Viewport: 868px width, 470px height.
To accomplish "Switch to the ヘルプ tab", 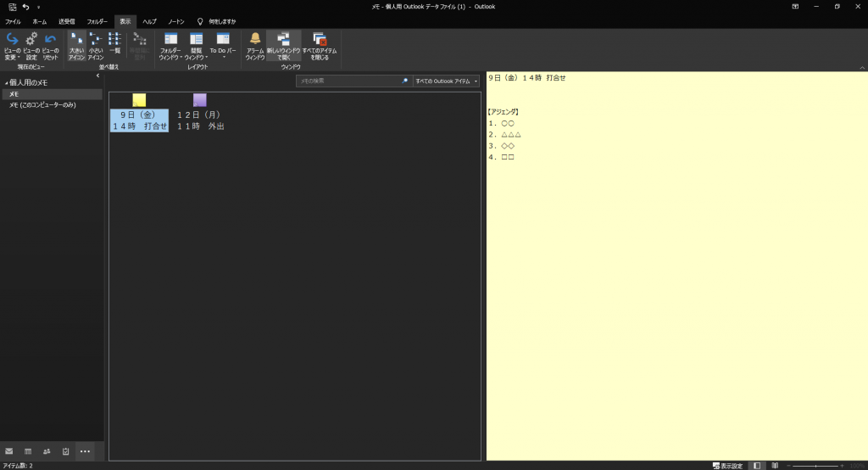I will pyautogui.click(x=149, y=21).
